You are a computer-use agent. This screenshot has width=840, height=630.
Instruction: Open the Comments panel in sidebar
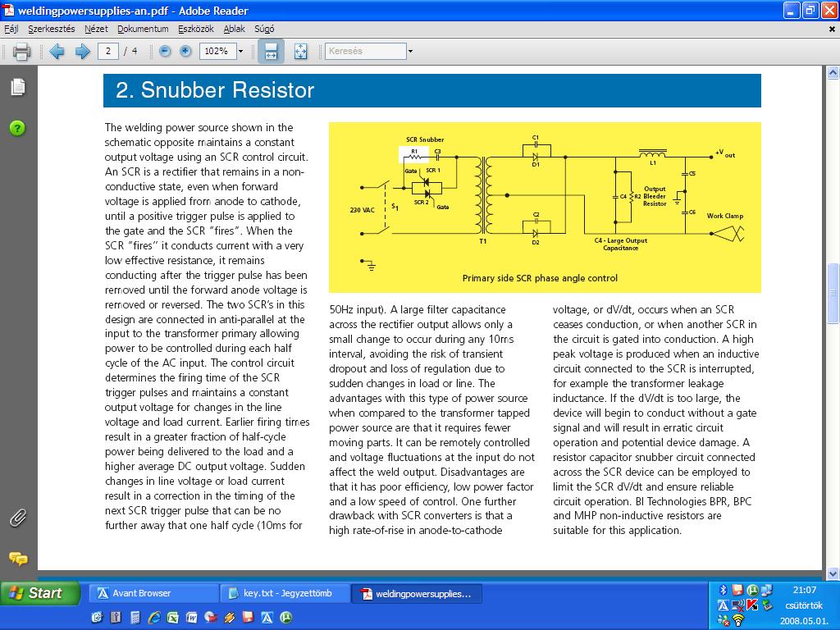pos(18,559)
